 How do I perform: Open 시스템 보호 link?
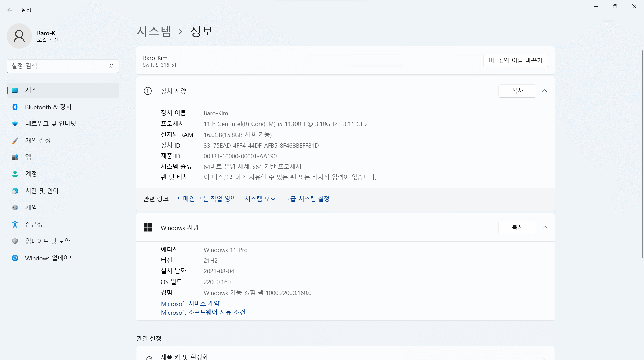(x=260, y=199)
